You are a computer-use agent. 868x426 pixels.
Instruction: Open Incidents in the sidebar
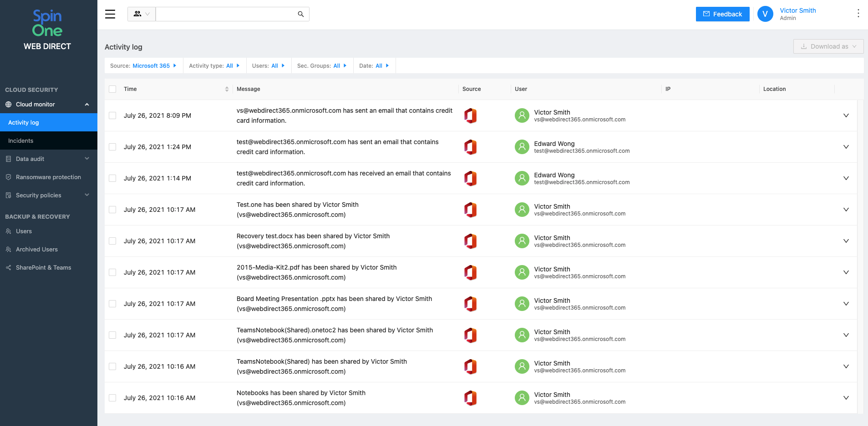[x=21, y=141]
